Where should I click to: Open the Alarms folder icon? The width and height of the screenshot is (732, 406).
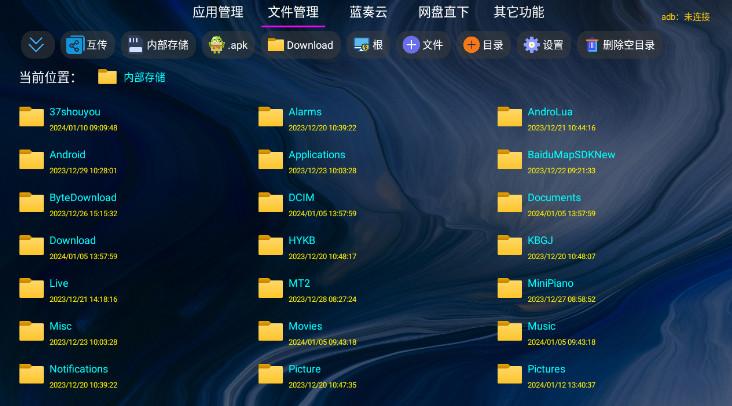tap(271, 117)
